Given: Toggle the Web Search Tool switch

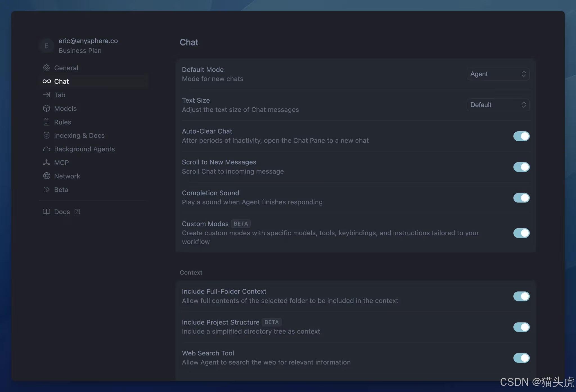Looking at the screenshot, I should 521,358.
